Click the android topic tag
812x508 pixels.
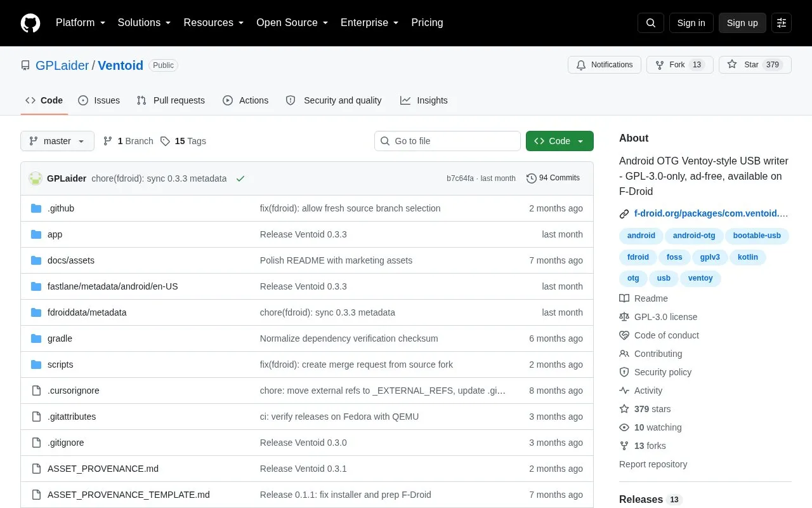pyautogui.click(x=641, y=236)
